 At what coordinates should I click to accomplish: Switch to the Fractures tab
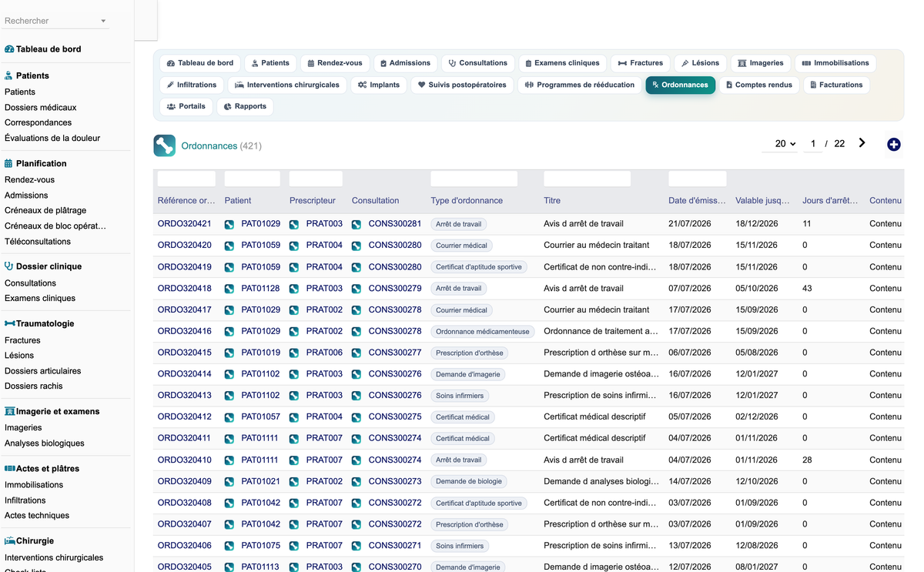point(640,63)
